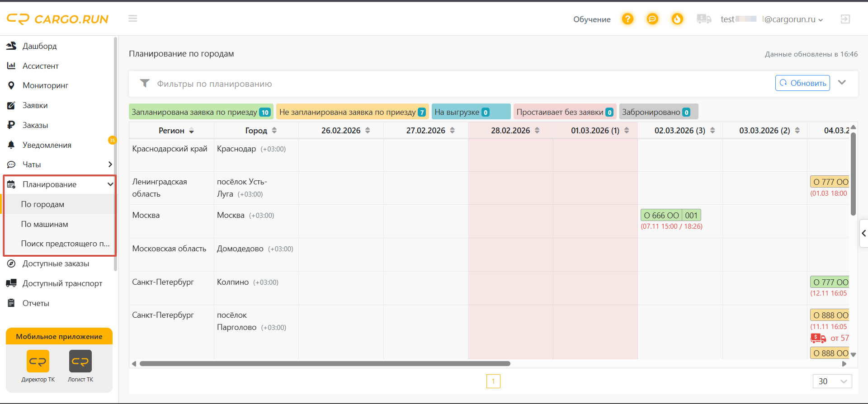
Task: Click the Мобильное приложение banner
Action: click(x=59, y=336)
